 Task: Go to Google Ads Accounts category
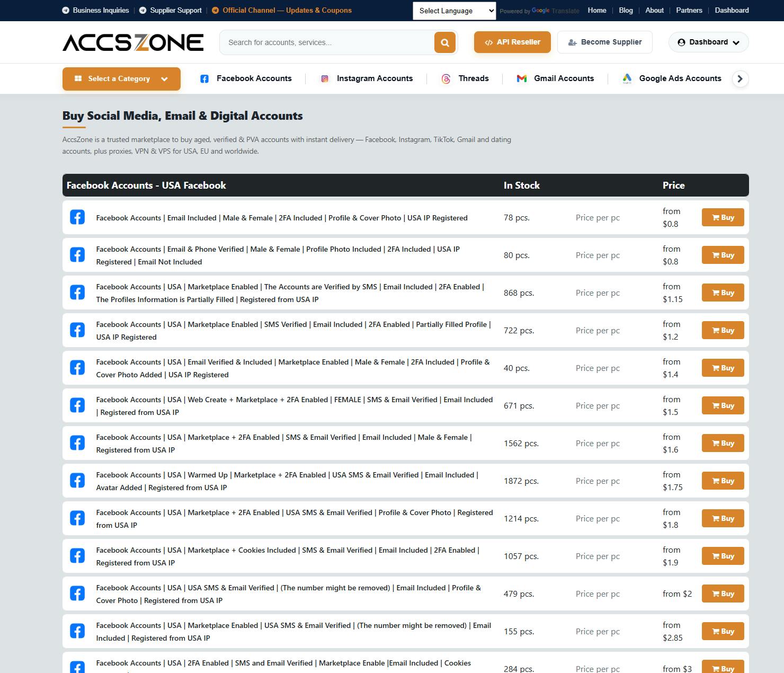680,78
